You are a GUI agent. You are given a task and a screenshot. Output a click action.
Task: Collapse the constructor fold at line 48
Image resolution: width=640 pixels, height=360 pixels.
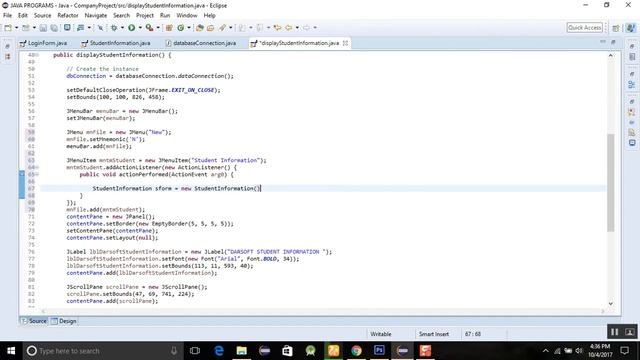pyautogui.click(x=37, y=55)
